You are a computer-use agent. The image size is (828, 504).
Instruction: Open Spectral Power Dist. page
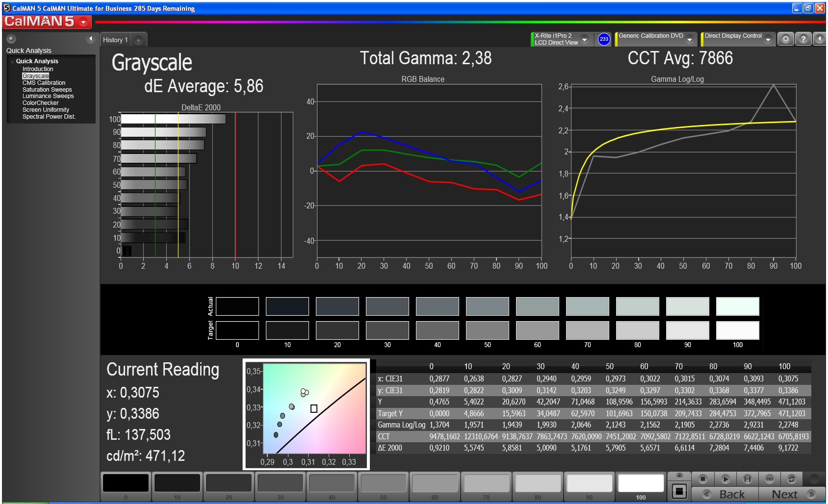pyautogui.click(x=49, y=117)
